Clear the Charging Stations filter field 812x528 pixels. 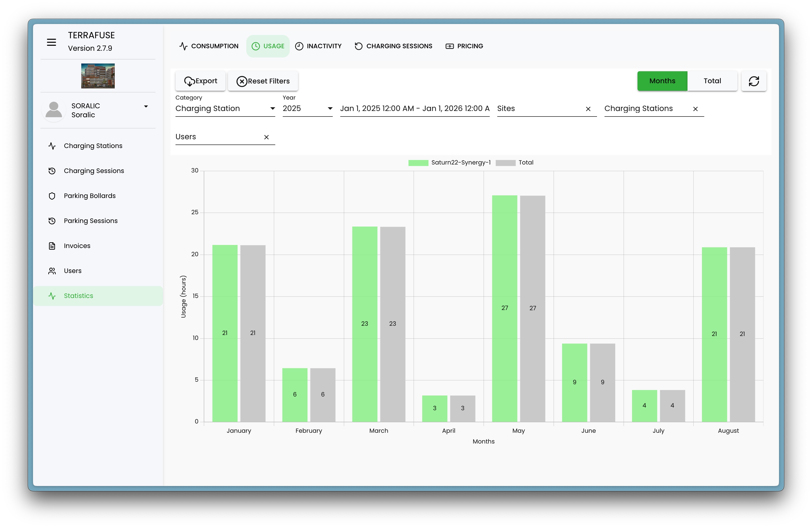[x=695, y=109]
